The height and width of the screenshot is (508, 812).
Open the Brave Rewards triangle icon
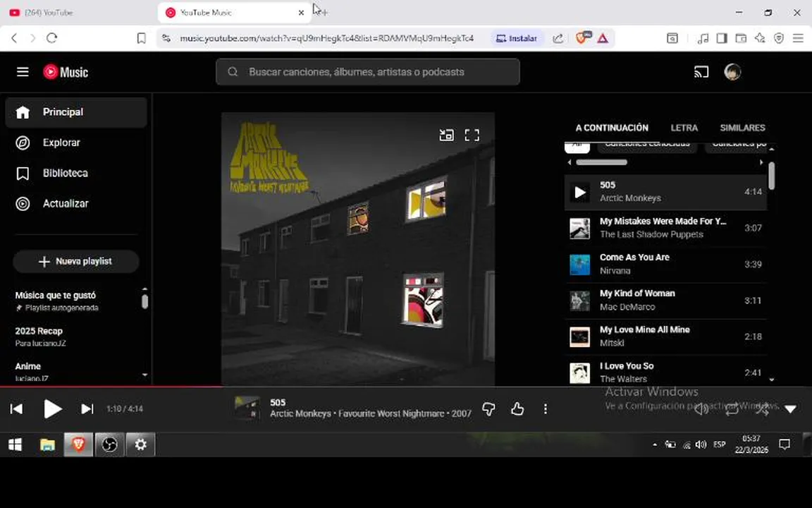tap(603, 38)
